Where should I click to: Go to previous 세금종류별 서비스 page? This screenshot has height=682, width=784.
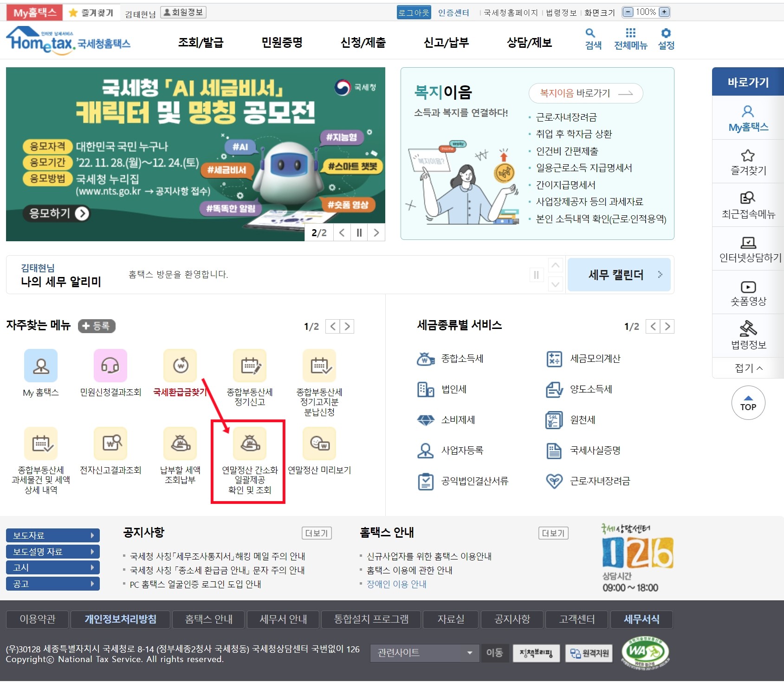653,327
